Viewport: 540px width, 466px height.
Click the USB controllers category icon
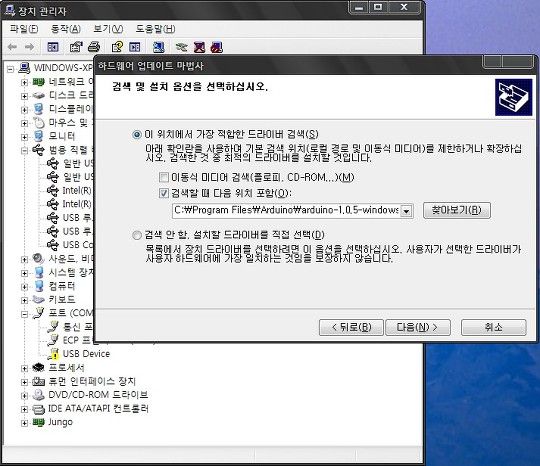(x=39, y=150)
